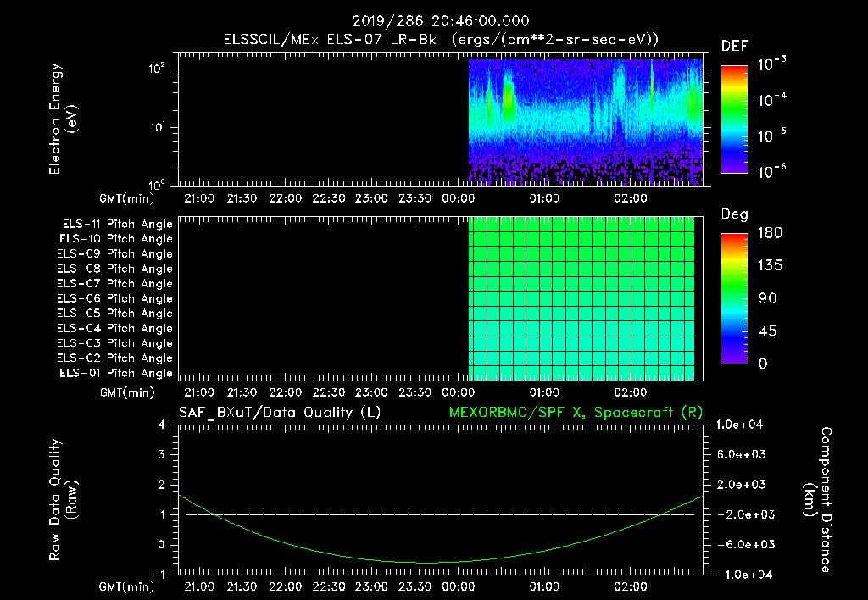Click the SAF_BXuT/Data Quality (L) legend
This screenshot has height=600, width=868.
click(280, 413)
